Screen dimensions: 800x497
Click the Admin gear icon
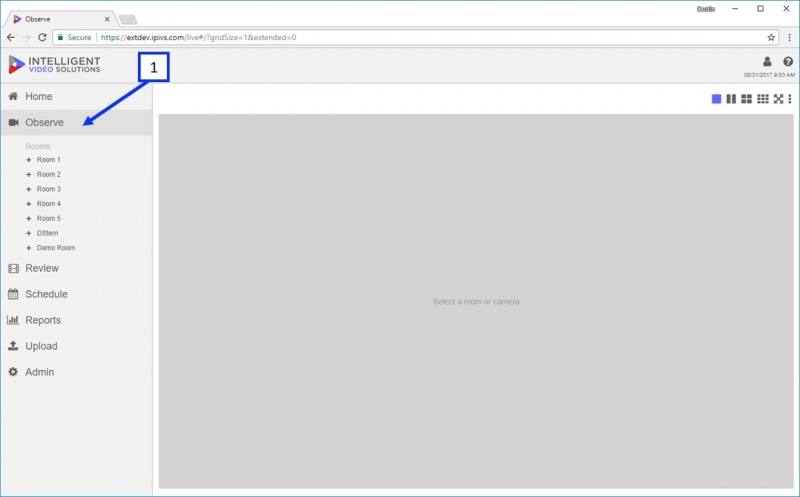[x=13, y=372]
